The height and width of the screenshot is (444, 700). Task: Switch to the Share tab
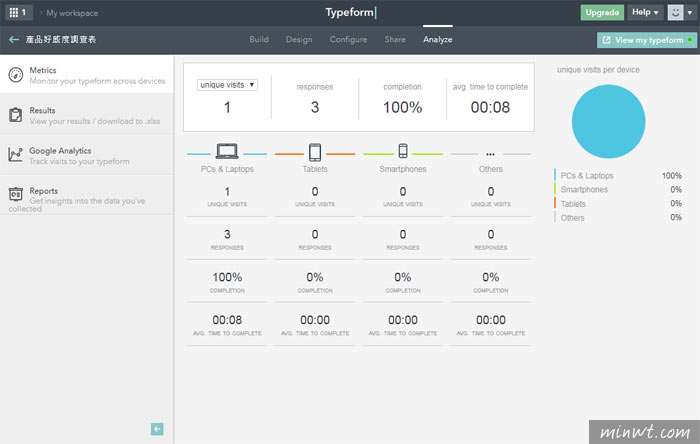[x=395, y=39]
